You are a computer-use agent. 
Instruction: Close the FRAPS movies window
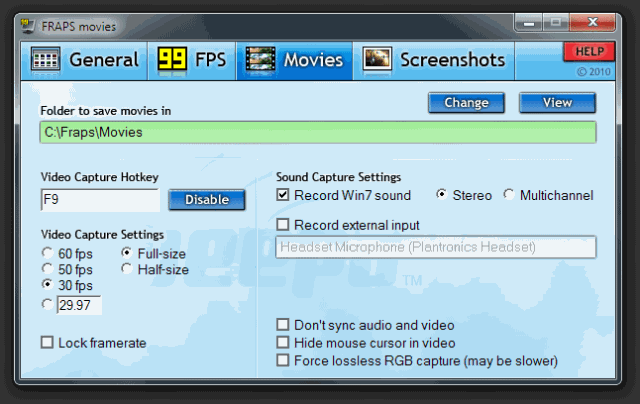pyautogui.click(x=592, y=22)
